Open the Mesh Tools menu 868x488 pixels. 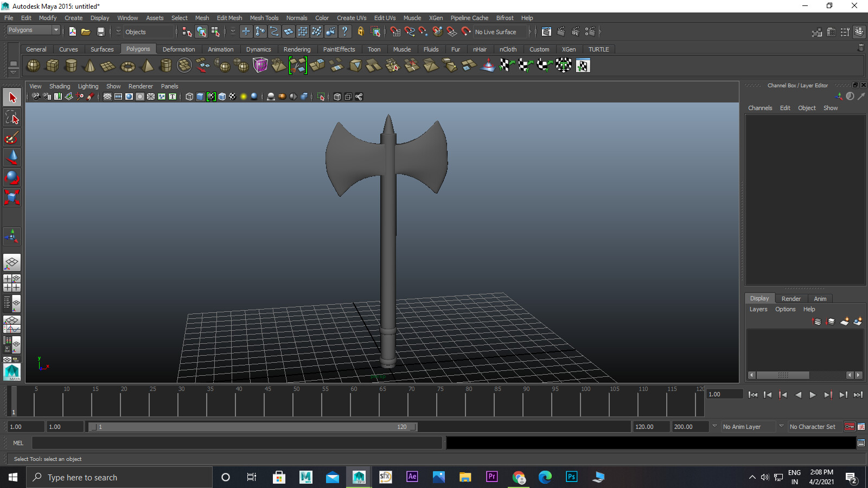[x=264, y=18]
